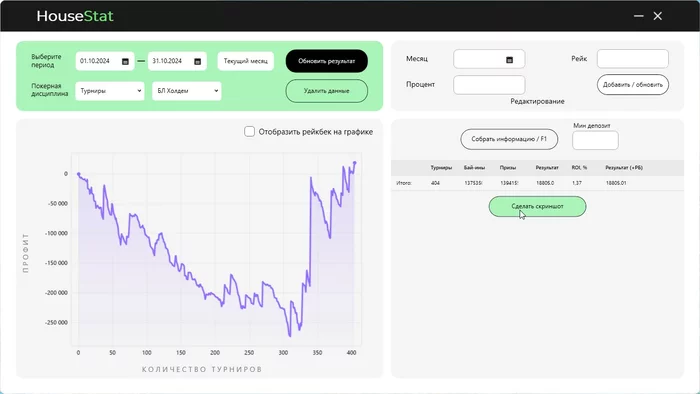This screenshot has height=394, width=700.
Task: Open the start date calendar picker icon
Action: 125,62
